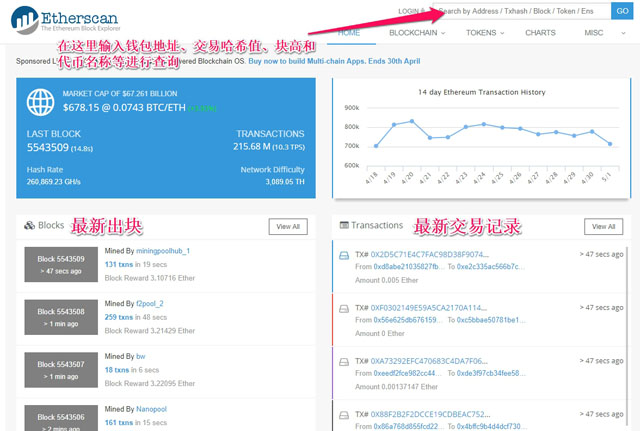
Task: Click the GO search button
Action: tap(622, 11)
